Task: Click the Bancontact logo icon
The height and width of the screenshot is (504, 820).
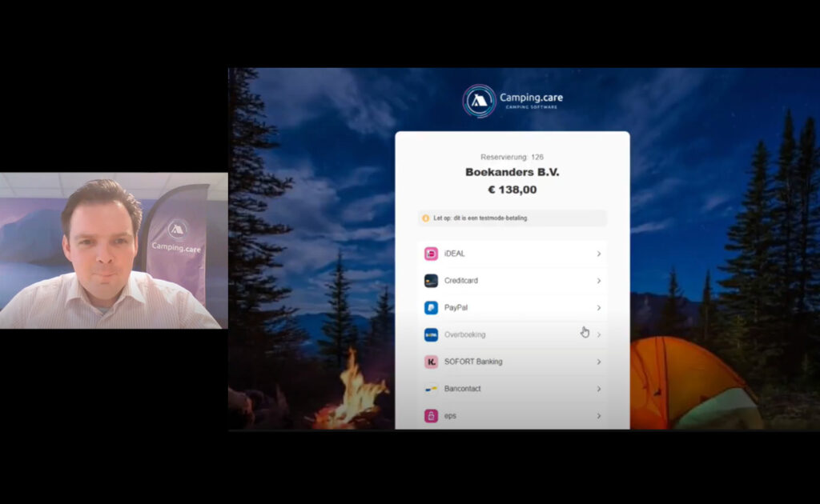Action: coord(431,389)
